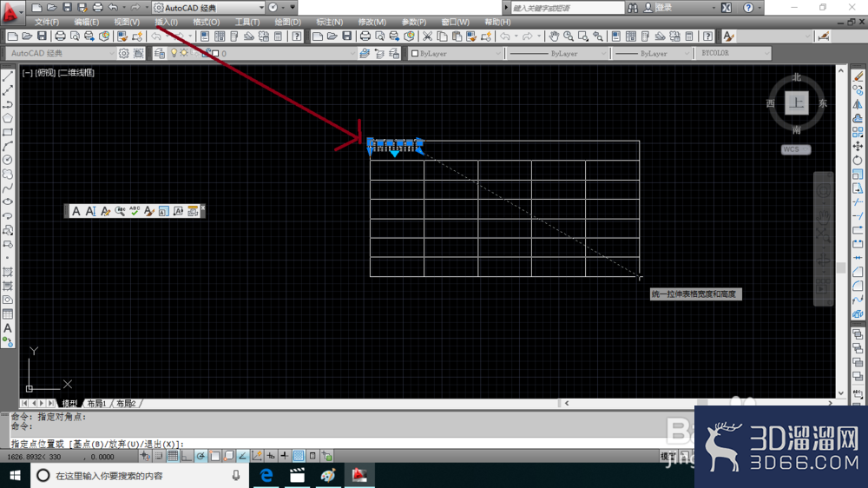868x488 pixels.
Task: Select the Trim modify tool
Action: [x=858, y=202]
